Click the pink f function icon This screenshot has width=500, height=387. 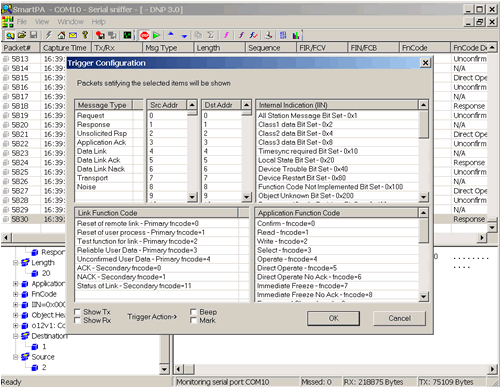226,35
